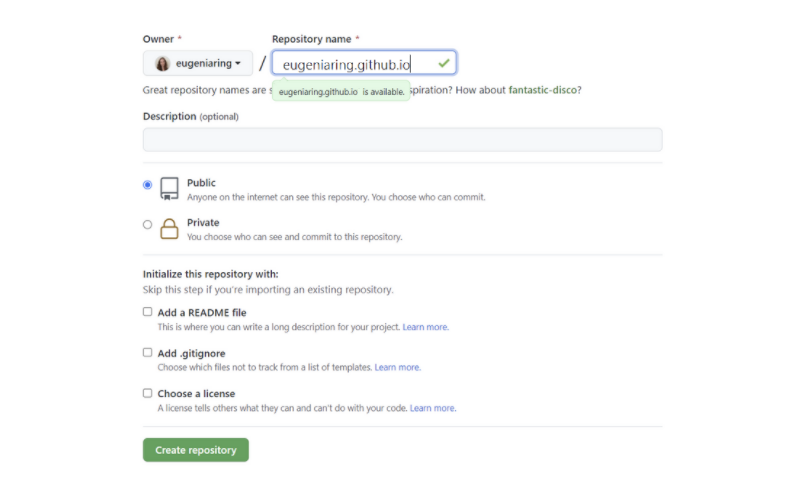Viewport: 800px width, 480px height.
Task: Click the Private repository lock icon
Action: (x=169, y=229)
